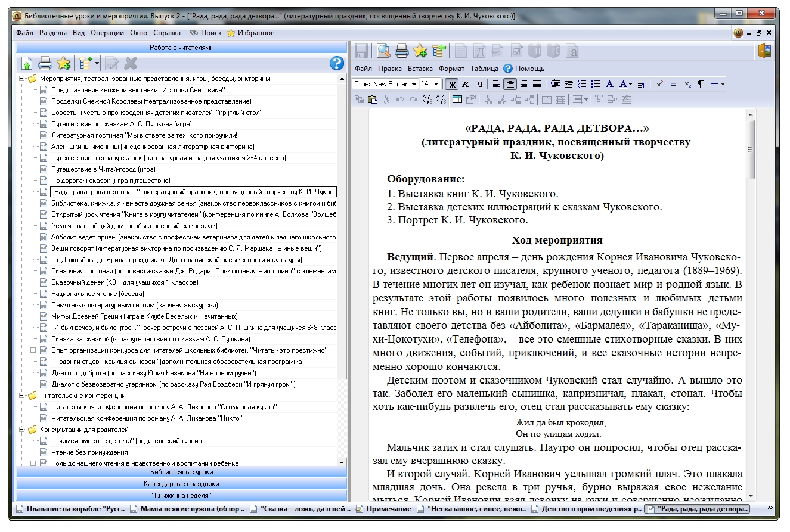Open the Календарные праздники section
Image resolution: width=790 pixels, height=532 pixels.
click(x=181, y=484)
